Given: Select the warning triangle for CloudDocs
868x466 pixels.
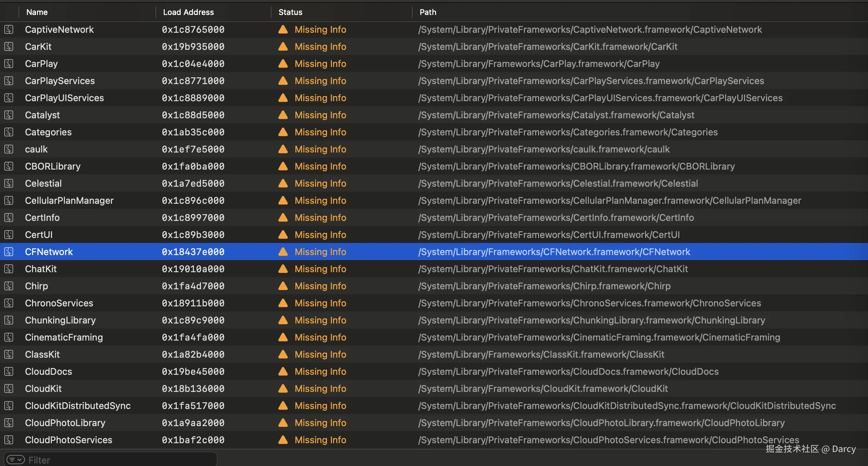Looking at the screenshot, I should (283, 371).
